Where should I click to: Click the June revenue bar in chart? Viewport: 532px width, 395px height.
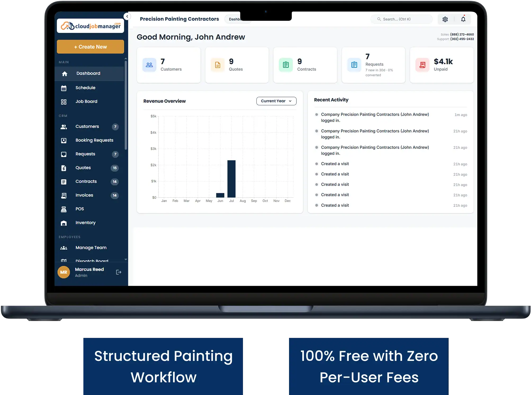pyautogui.click(x=220, y=195)
